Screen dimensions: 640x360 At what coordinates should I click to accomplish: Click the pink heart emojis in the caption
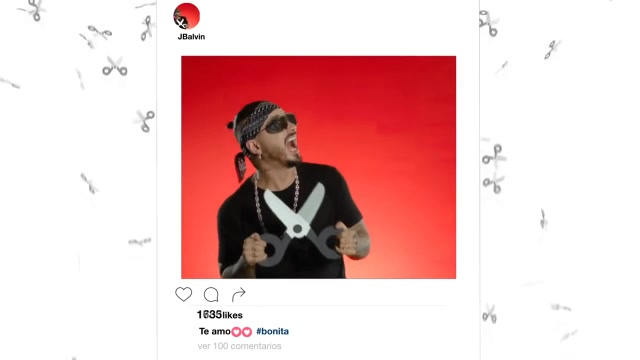[242, 332]
